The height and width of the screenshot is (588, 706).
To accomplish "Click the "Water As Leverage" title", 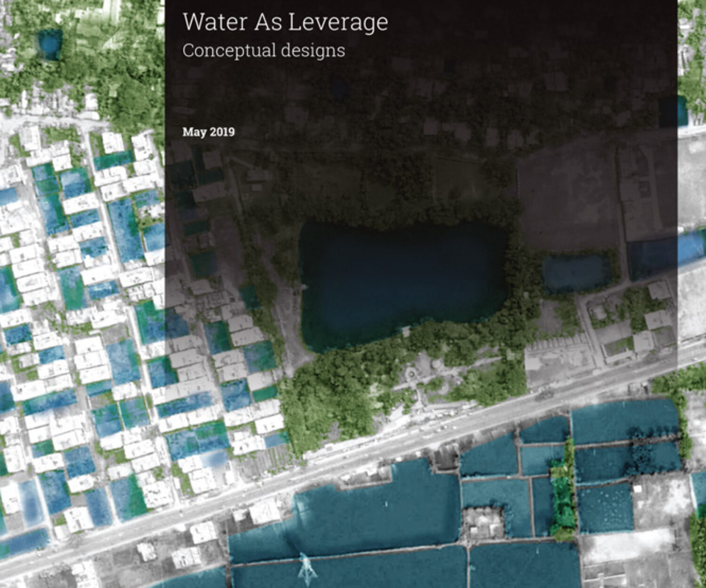I will [285, 22].
